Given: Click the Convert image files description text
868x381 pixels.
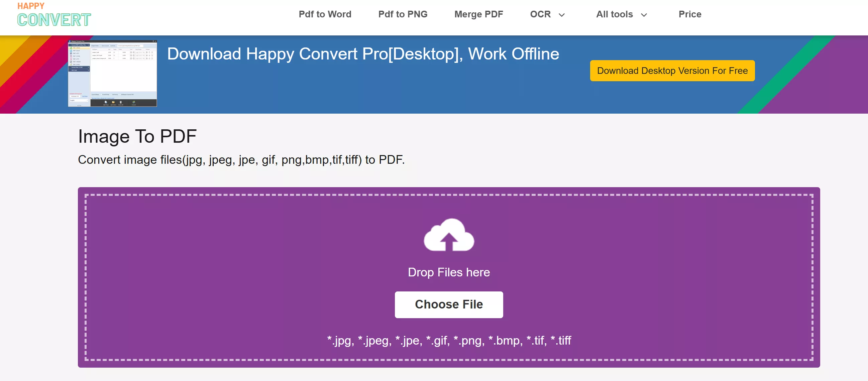Looking at the screenshot, I should click(241, 160).
